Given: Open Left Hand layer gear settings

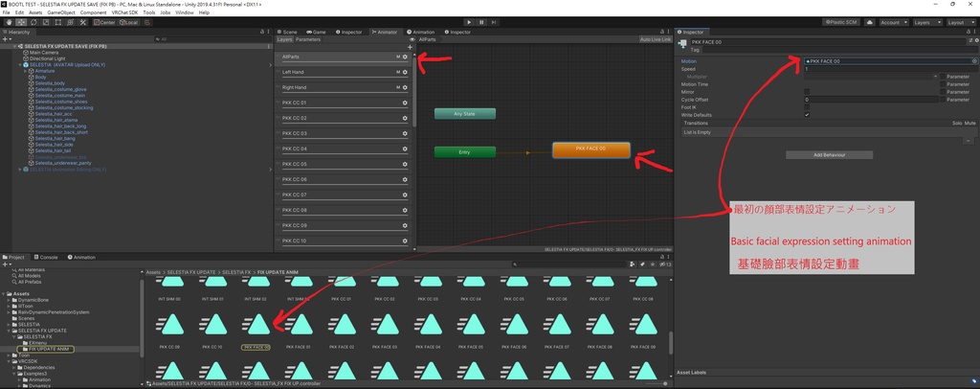Looking at the screenshot, I should [405, 72].
